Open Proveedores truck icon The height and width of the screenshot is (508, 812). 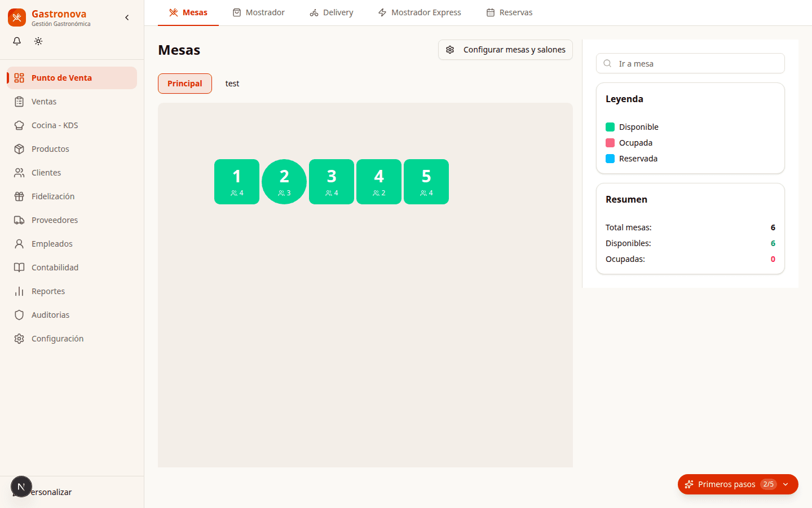tap(19, 220)
